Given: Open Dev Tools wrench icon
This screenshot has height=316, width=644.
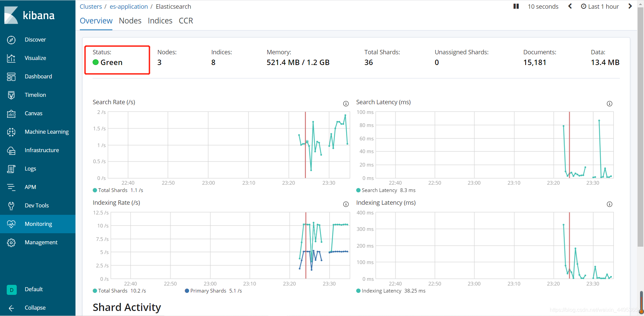Looking at the screenshot, I should [11, 206].
